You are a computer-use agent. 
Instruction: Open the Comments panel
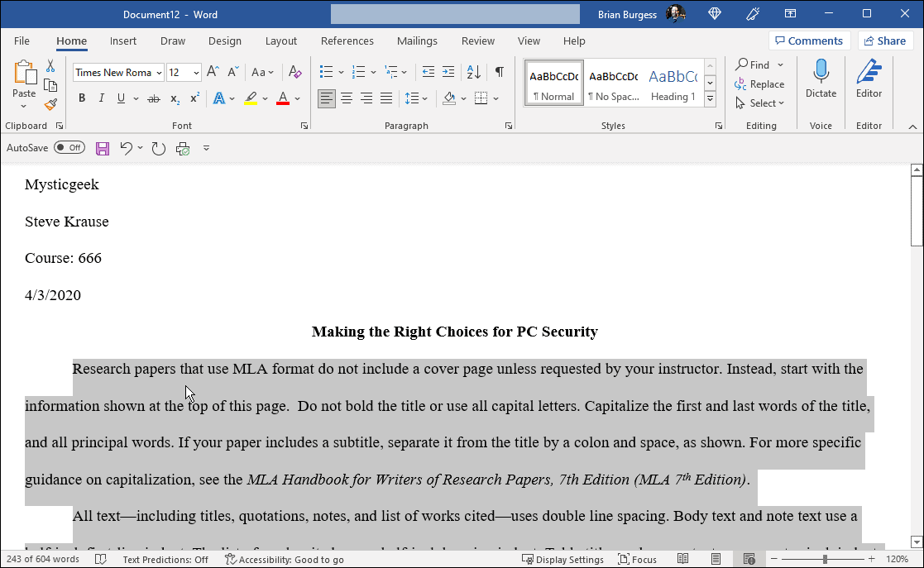click(x=810, y=41)
